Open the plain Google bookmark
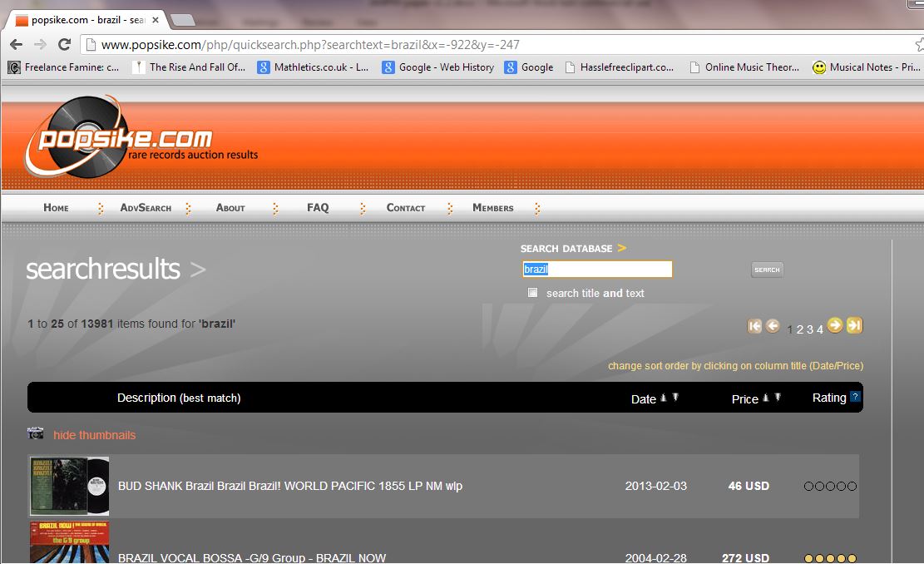This screenshot has width=924, height=564. 529,67
